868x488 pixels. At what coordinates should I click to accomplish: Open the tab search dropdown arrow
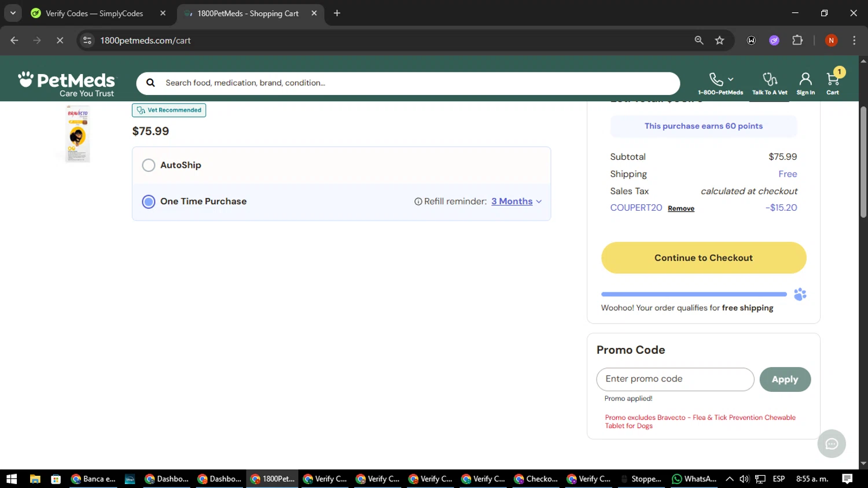click(13, 13)
